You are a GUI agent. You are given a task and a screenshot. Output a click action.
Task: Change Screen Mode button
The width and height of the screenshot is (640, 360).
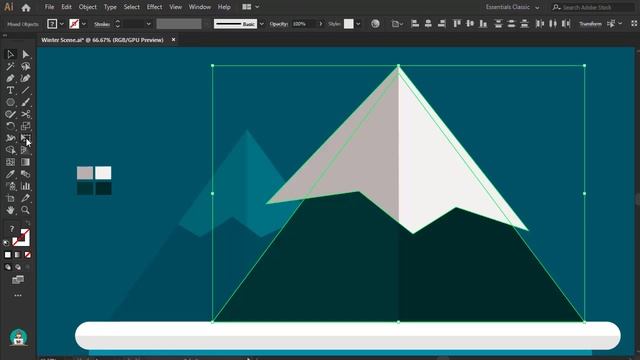18,280
